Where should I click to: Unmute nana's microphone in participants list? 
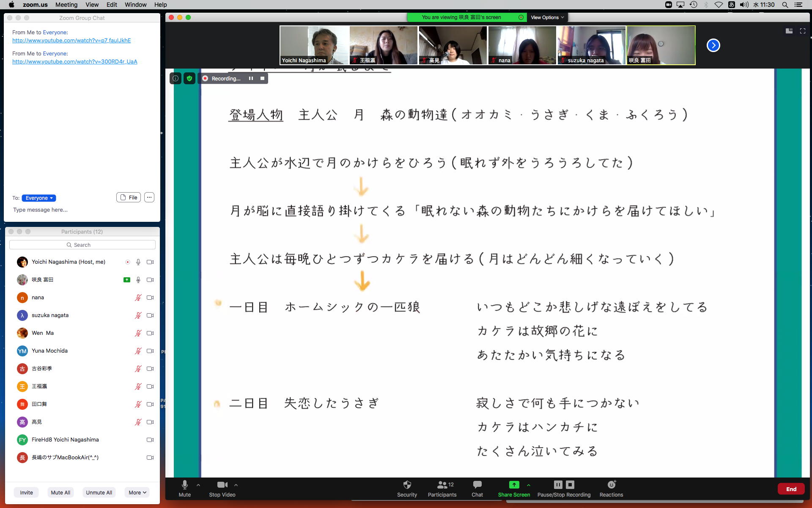(138, 298)
